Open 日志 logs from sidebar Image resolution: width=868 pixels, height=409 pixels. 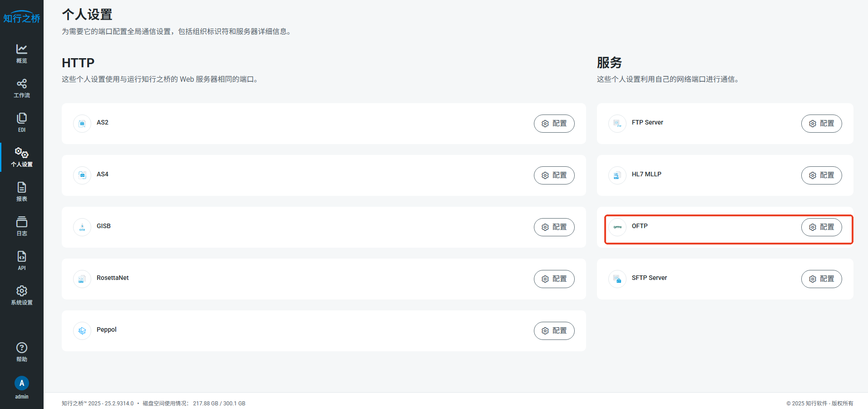pyautogui.click(x=21, y=226)
